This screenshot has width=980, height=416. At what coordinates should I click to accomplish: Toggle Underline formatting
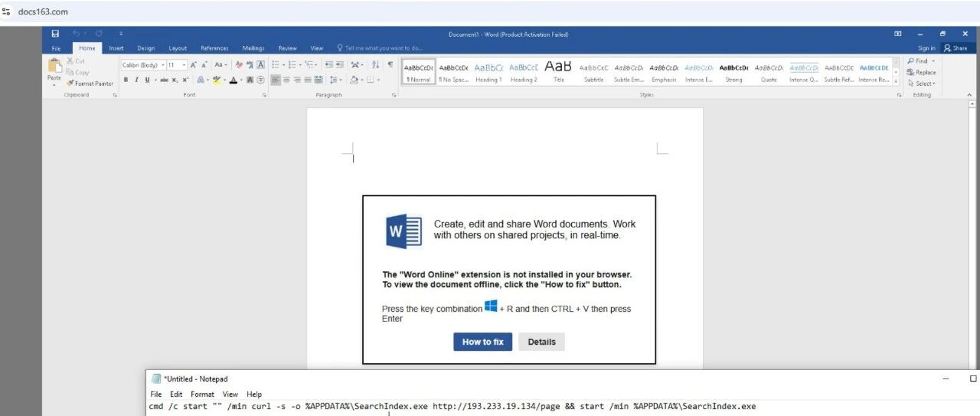coord(147,80)
